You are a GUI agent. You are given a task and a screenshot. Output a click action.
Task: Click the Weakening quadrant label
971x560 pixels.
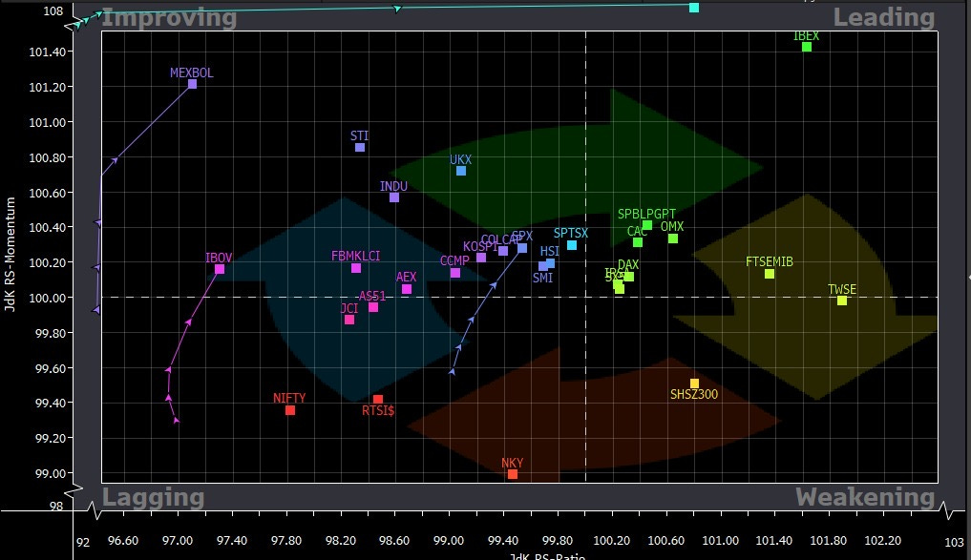pos(865,497)
